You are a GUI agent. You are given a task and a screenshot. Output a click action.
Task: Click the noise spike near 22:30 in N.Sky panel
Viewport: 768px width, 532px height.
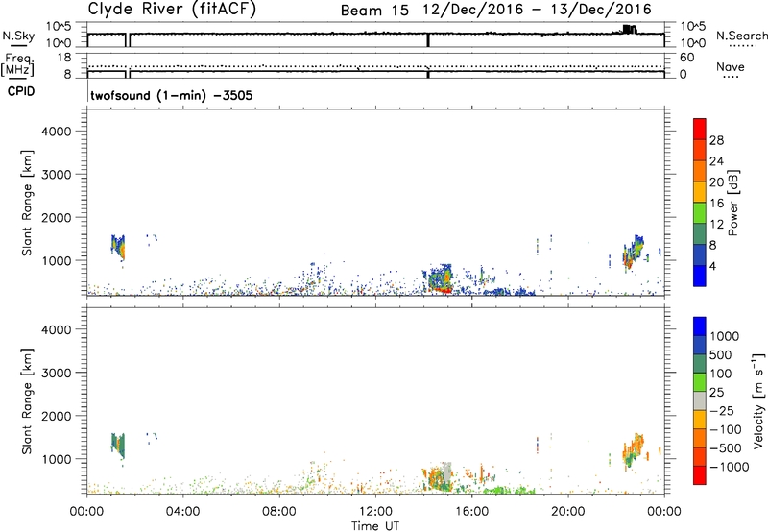coord(629,30)
